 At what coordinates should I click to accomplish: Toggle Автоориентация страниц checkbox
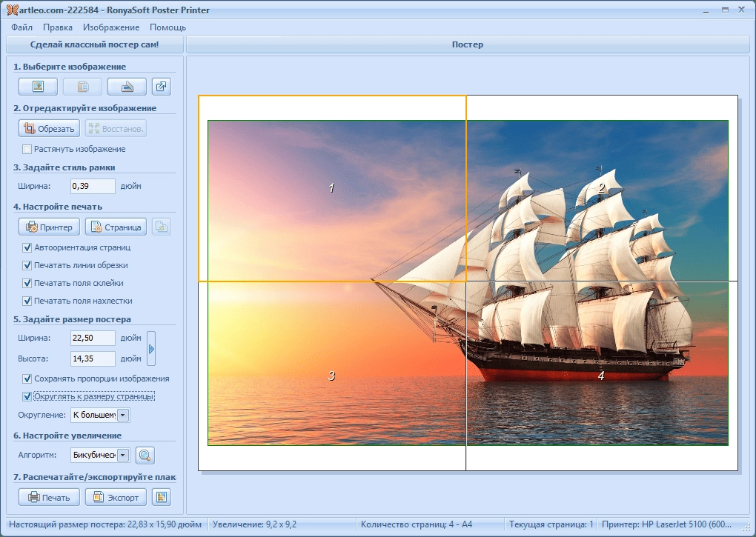(x=27, y=247)
